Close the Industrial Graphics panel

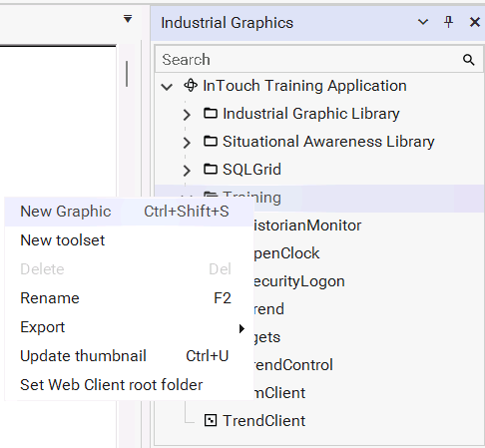[x=475, y=22]
